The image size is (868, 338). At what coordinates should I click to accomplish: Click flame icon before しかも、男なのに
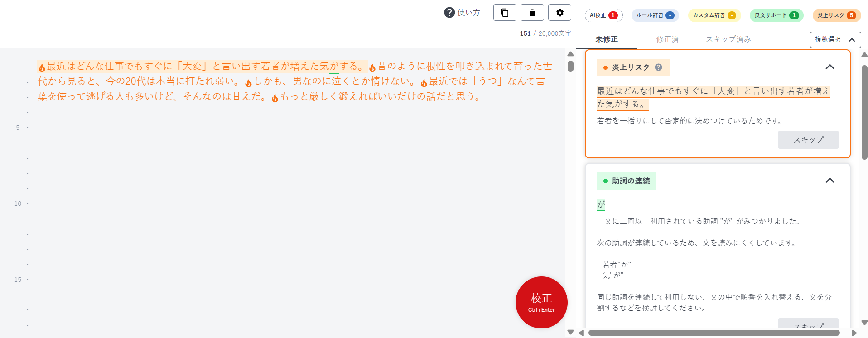click(x=248, y=83)
